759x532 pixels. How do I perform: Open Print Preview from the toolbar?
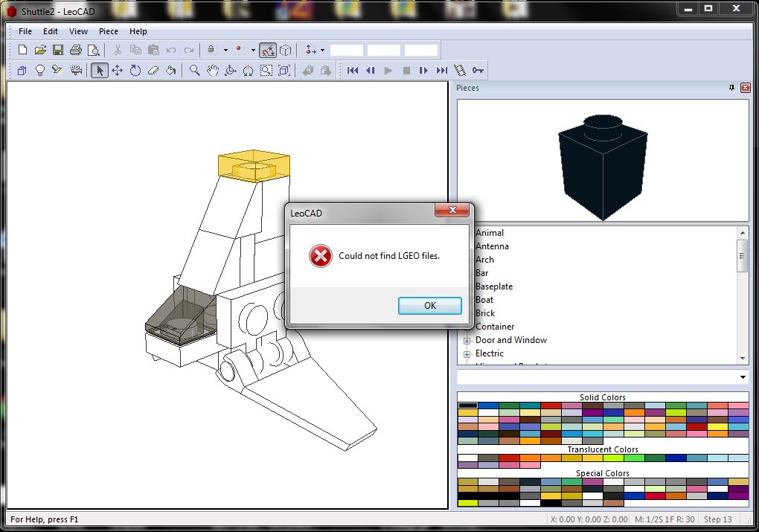[94, 50]
